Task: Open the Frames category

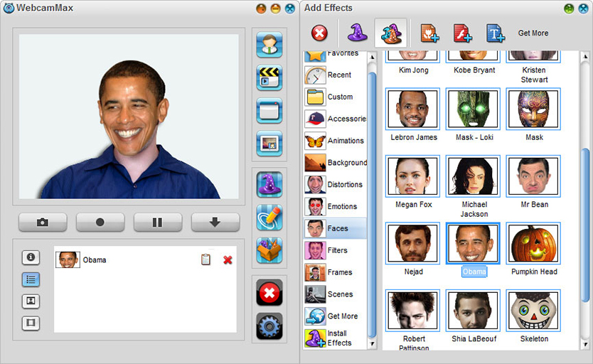Action: pyautogui.click(x=335, y=272)
